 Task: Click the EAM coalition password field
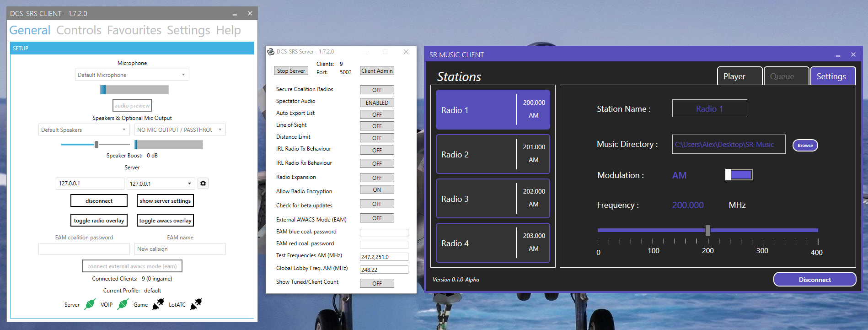[84, 249]
